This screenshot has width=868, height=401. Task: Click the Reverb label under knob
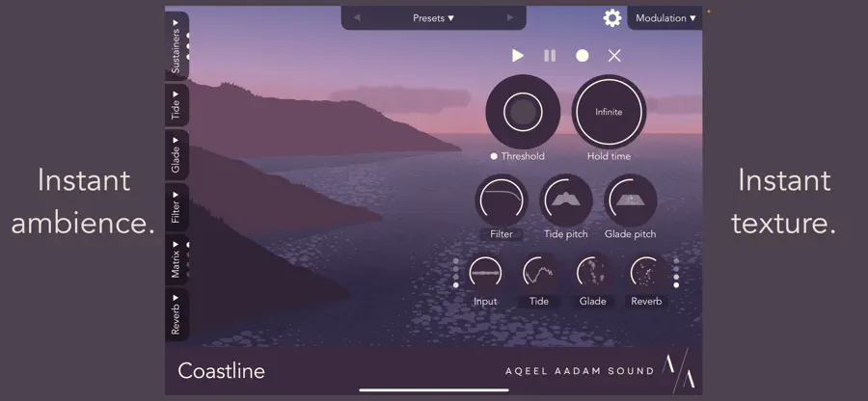tap(646, 302)
